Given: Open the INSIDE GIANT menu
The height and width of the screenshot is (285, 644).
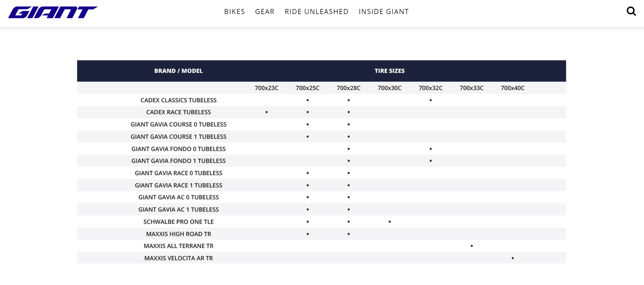Looking at the screenshot, I should tap(384, 12).
